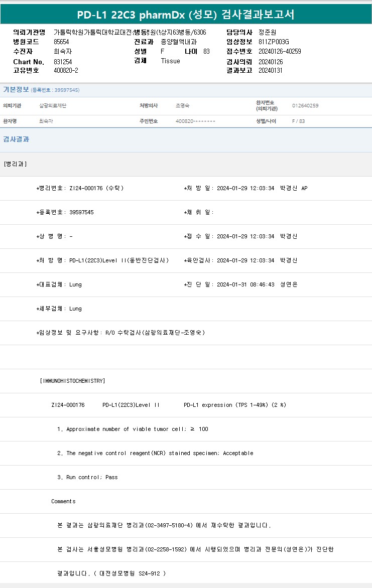The image size is (372, 588).
Task: Click the 임상정보 value 811ZP003G
Action: pos(274,42)
